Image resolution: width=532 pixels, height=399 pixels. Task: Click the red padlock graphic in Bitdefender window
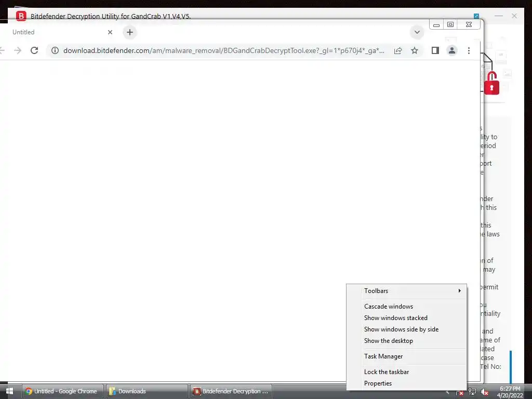(491, 83)
